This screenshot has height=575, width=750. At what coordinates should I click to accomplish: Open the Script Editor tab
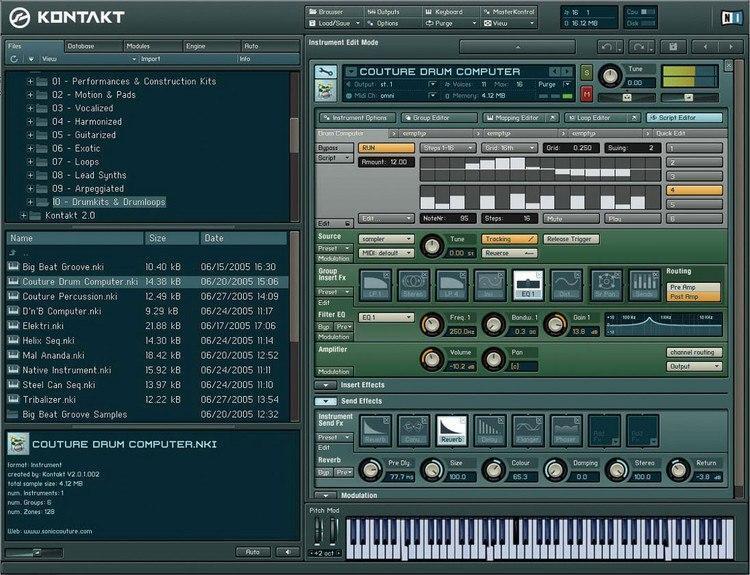tap(684, 117)
